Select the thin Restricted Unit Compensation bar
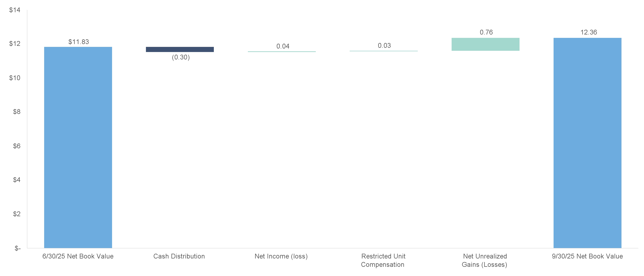This screenshot has height=276, width=644. click(384, 51)
